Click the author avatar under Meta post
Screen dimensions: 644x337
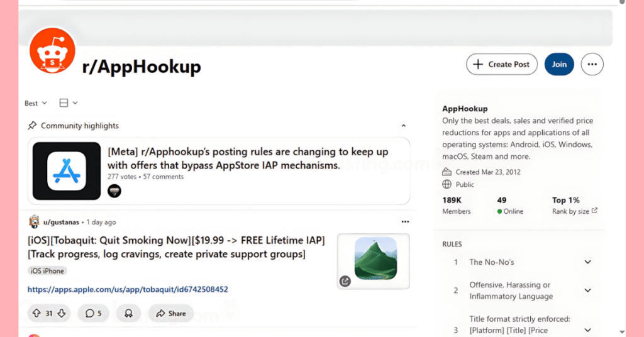[114, 191]
